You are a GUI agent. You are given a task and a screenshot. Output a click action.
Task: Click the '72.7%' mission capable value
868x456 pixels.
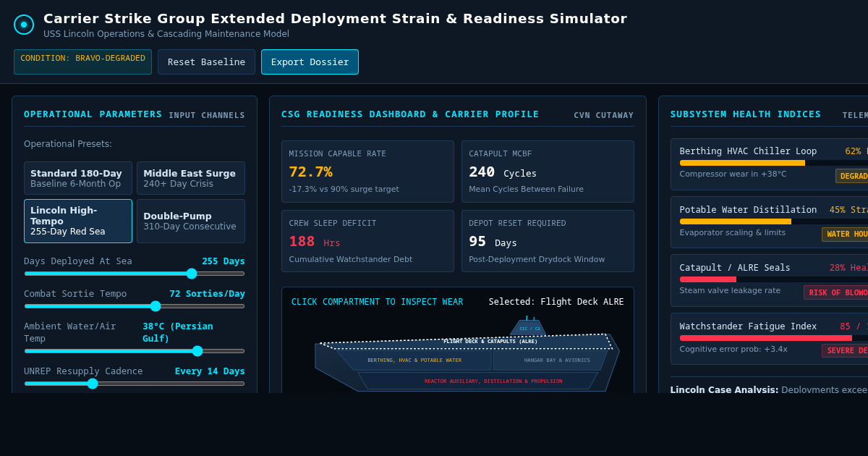311,172
